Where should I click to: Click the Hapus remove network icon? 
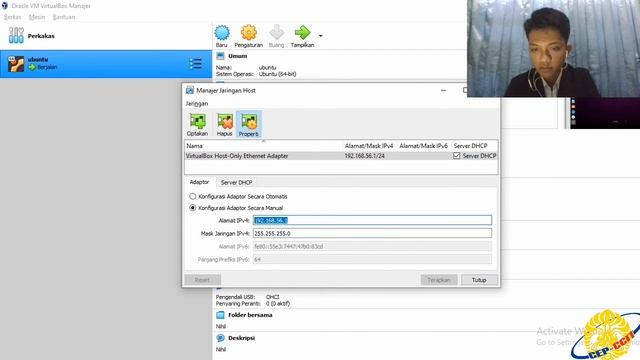[x=224, y=122]
